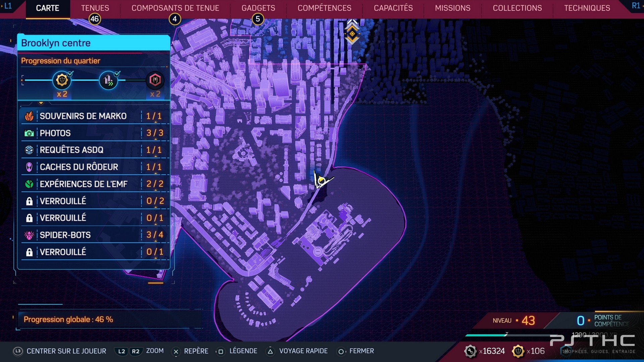Screen dimensions: 644x362
Task: Click the ZOOM label
Action: [x=155, y=351]
